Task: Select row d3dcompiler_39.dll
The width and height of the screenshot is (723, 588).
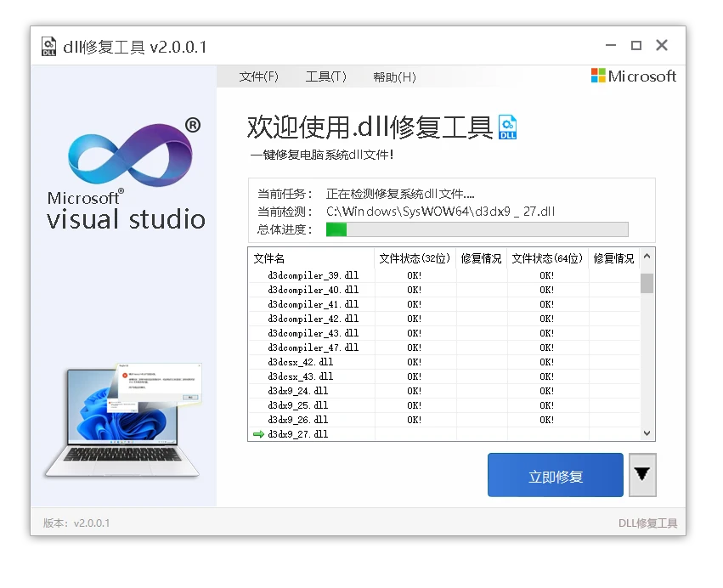Action: pyautogui.click(x=444, y=275)
